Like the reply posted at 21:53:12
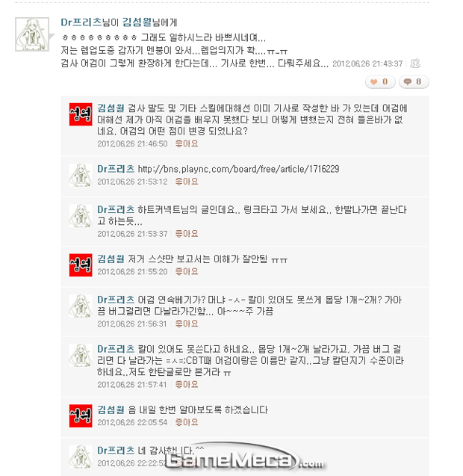The width and height of the screenshot is (463, 476). (x=187, y=182)
